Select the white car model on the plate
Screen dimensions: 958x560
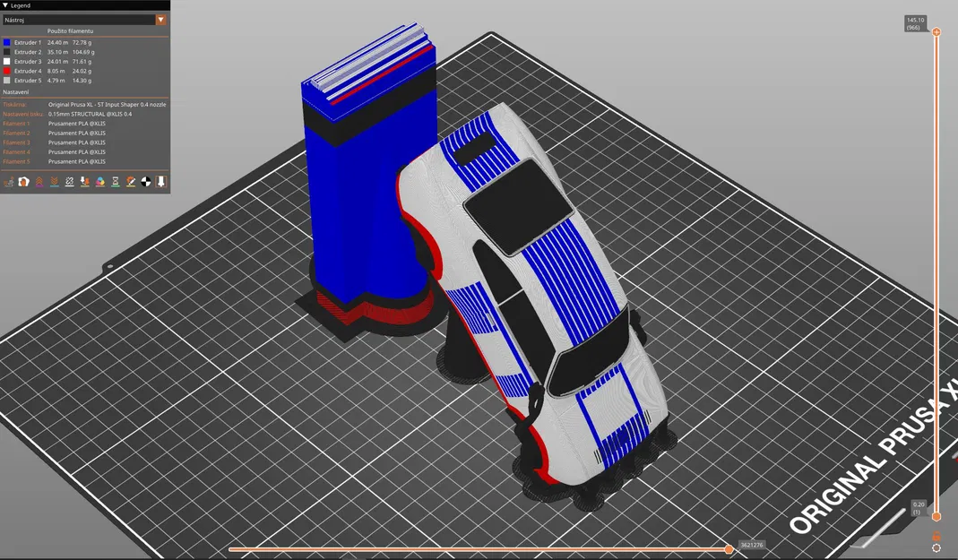click(547, 296)
